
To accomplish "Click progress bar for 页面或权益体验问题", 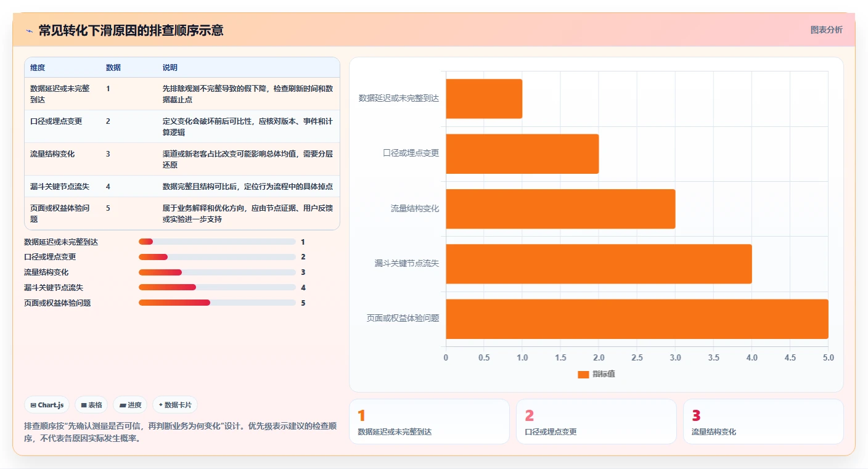I will point(217,303).
